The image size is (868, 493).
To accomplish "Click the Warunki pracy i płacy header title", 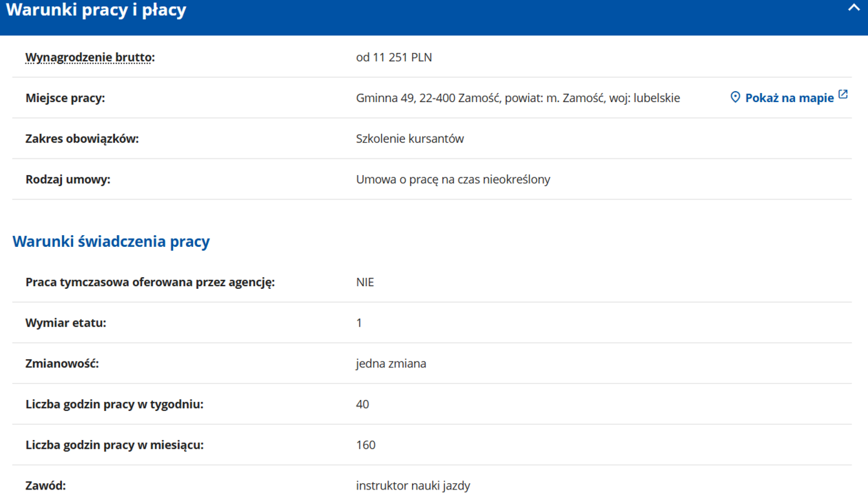I will (96, 10).
